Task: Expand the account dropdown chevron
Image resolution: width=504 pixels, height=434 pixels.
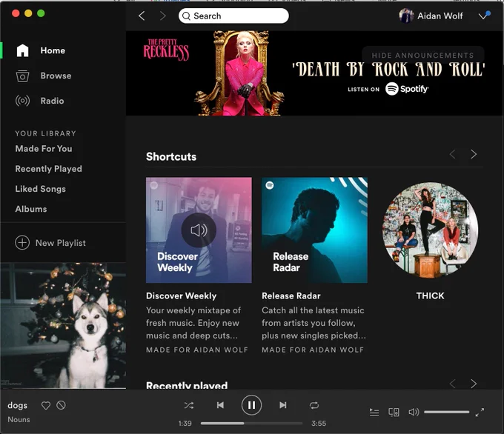Action: tap(483, 16)
